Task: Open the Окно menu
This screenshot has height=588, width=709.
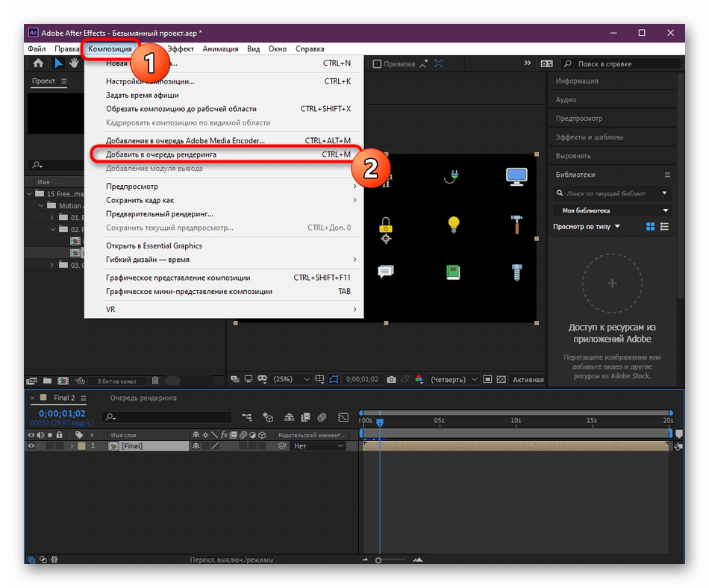Action: pyautogui.click(x=277, y=49)
